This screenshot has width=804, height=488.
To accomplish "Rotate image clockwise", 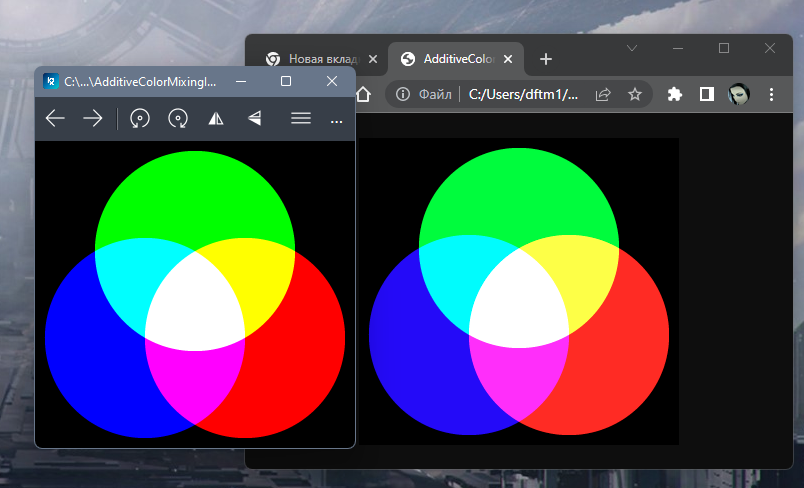I will pyautogui.click(x=178, y=119).
